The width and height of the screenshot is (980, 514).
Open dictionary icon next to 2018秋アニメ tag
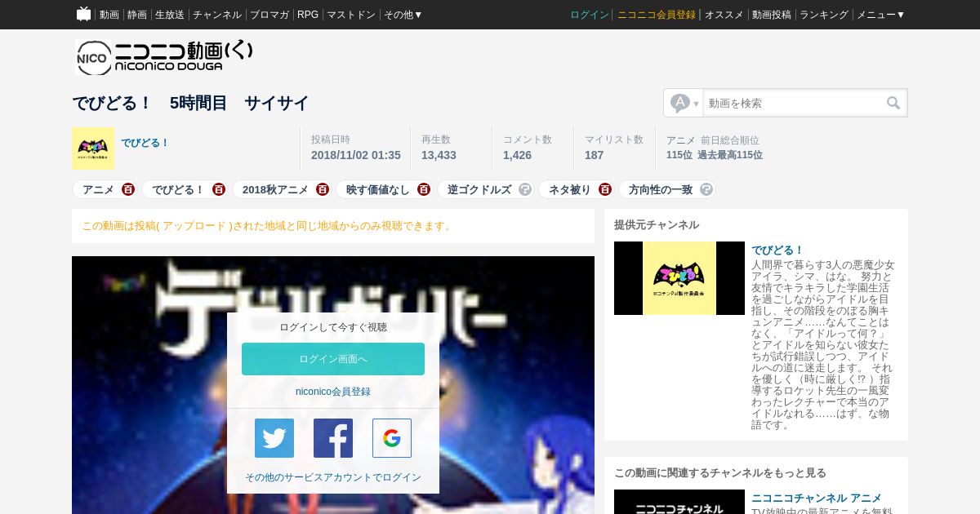tap(323, 189)
